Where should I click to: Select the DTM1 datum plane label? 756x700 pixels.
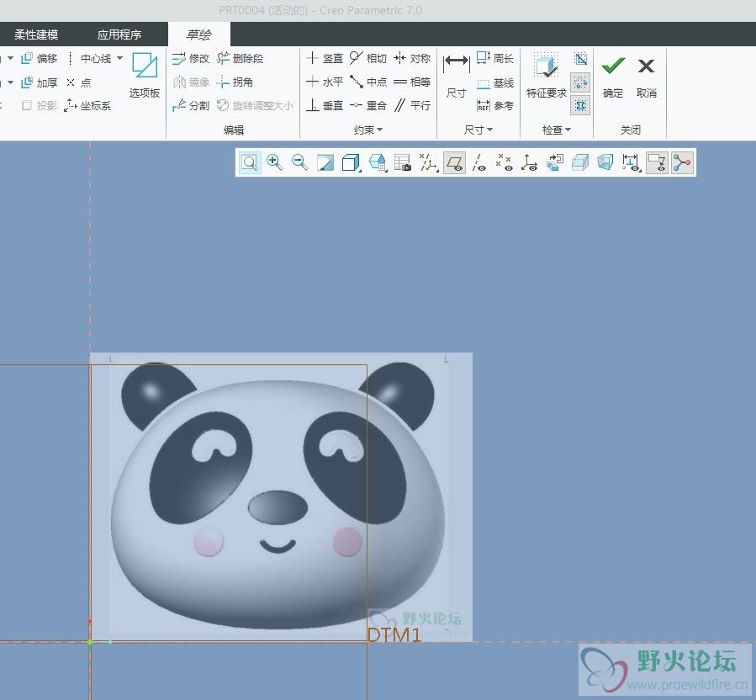click(394, 634)
